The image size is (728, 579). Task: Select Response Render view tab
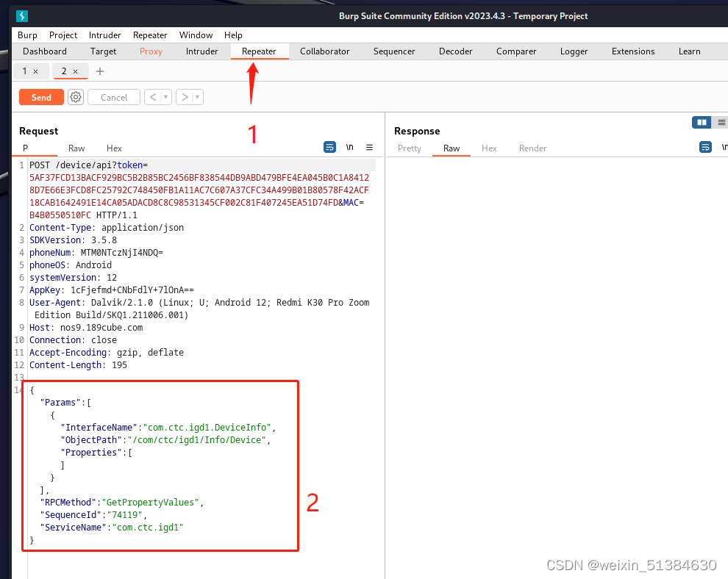coord(532,148)
